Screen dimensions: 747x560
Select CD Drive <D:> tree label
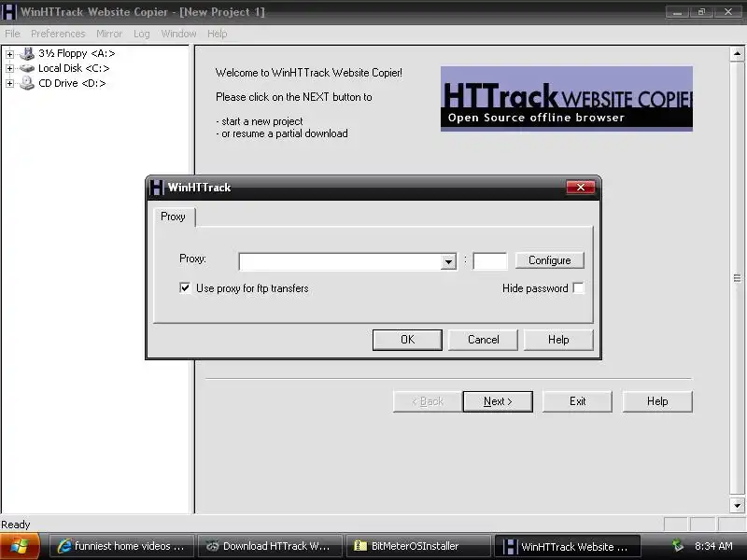coord(72,83)
